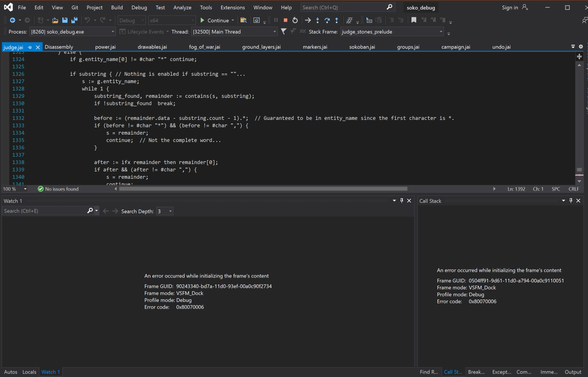Click the Save All icon
The image size is (588, 377).
click(74, 20)
